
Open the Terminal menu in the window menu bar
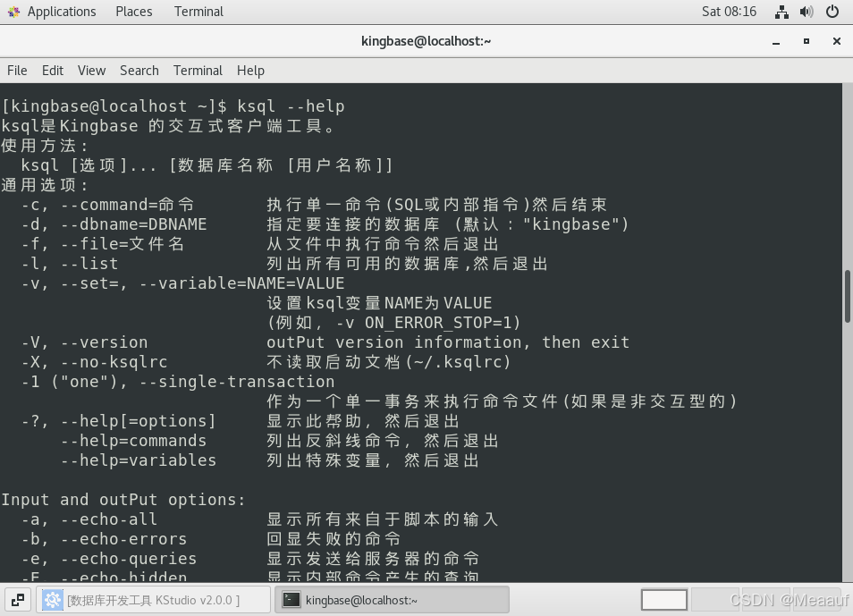(198, 71)
